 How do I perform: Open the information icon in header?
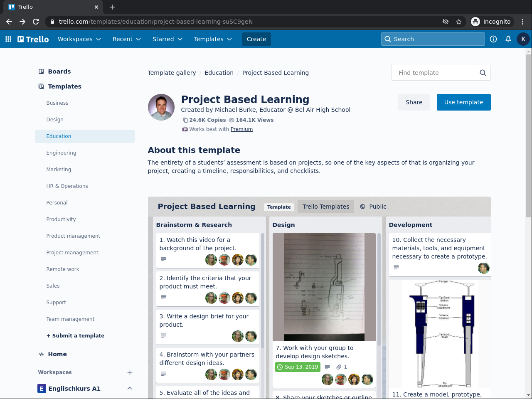coord(493,39)
